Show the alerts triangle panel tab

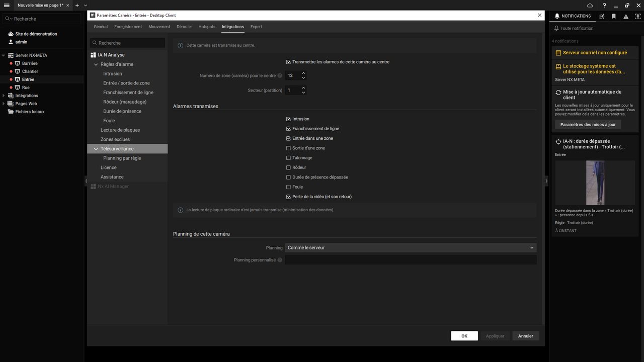click(x=626, y=16)
